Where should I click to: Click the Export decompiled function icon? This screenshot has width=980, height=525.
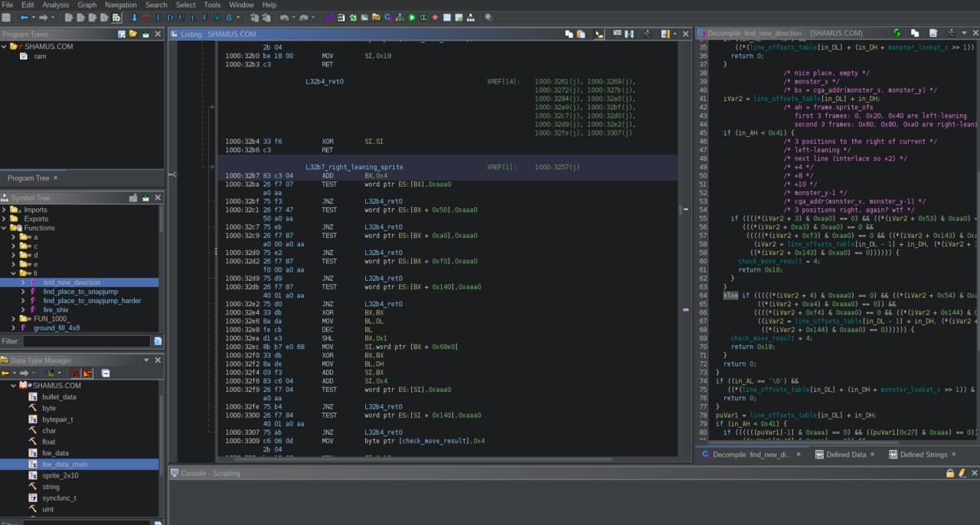pos(933,34)
